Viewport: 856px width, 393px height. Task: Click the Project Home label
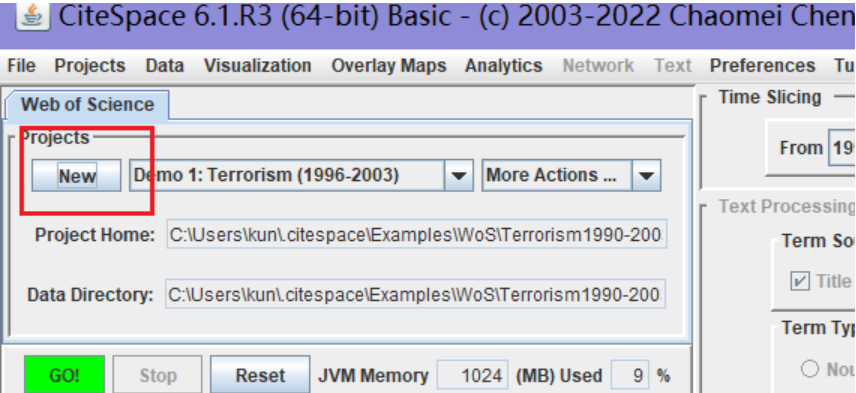click(95, 235)
